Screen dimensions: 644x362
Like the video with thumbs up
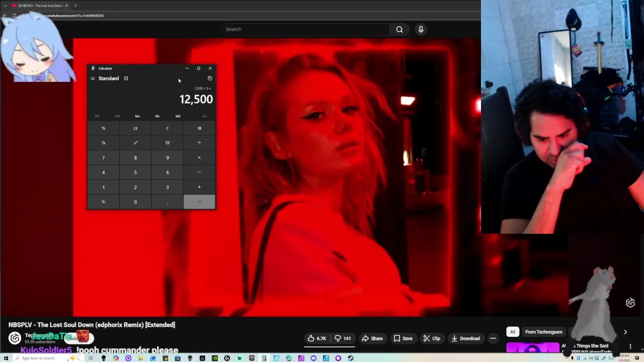click(x=317, y=338)
